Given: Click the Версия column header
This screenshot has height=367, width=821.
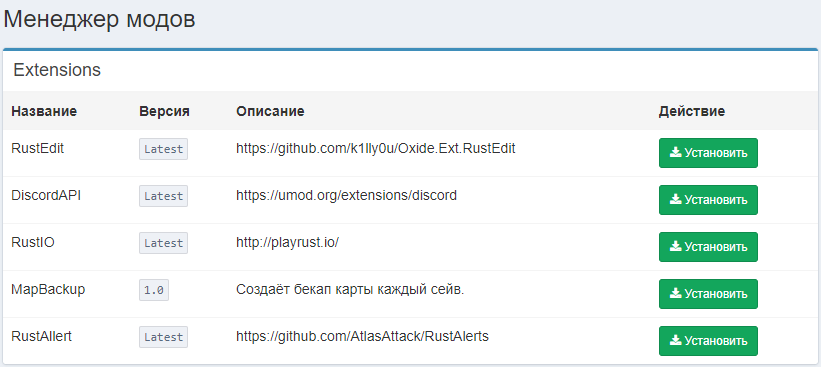Looking at the screenshot, I should click(164, 111).
